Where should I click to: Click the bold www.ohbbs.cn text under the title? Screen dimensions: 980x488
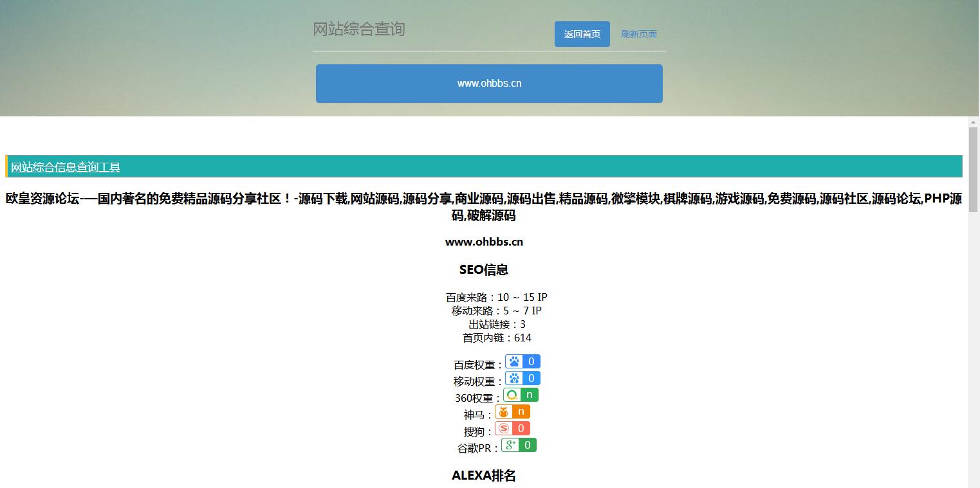pyautogui.click(x=484, y=242)
